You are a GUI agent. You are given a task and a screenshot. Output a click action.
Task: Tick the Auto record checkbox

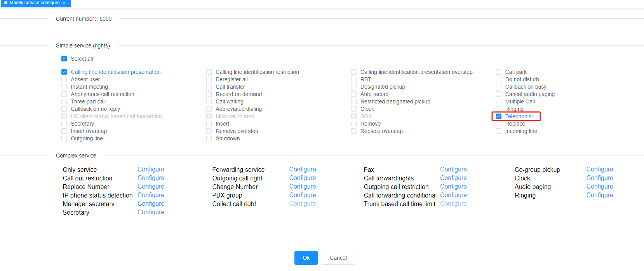[x=354, y=94]
